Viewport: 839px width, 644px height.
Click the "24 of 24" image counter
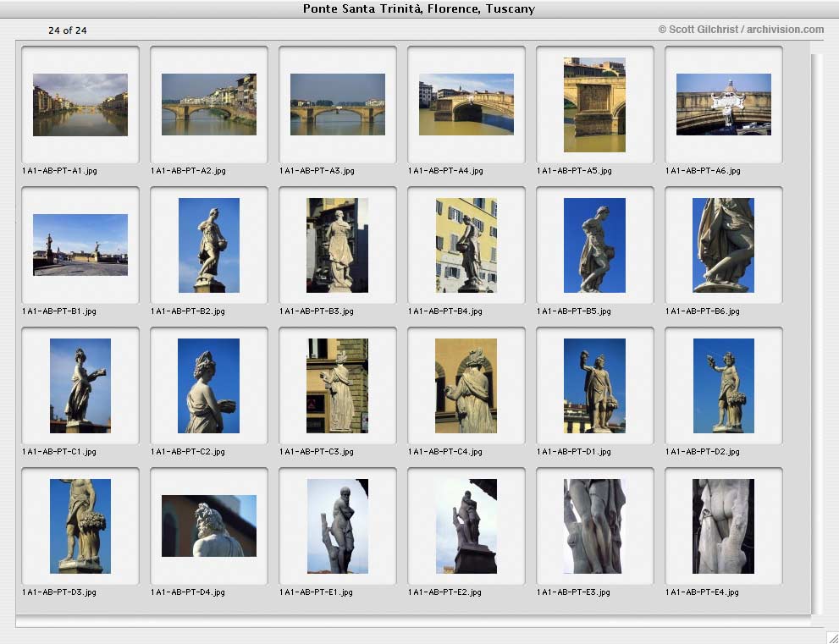[x=68, y=30]
